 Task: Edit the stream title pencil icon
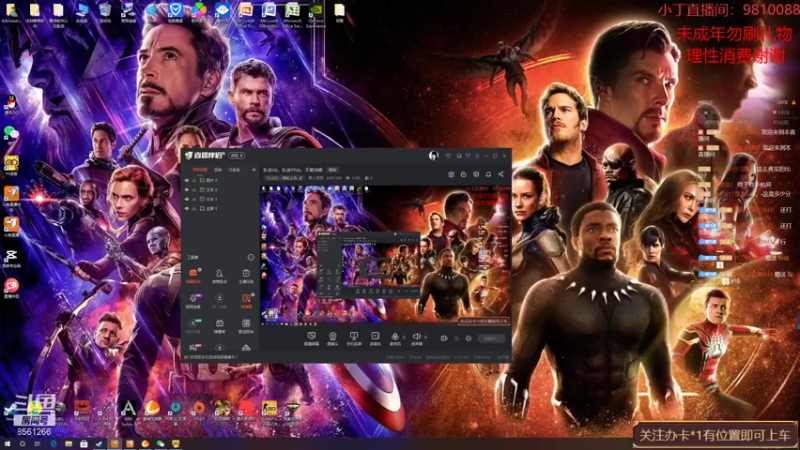coord(301,178)
